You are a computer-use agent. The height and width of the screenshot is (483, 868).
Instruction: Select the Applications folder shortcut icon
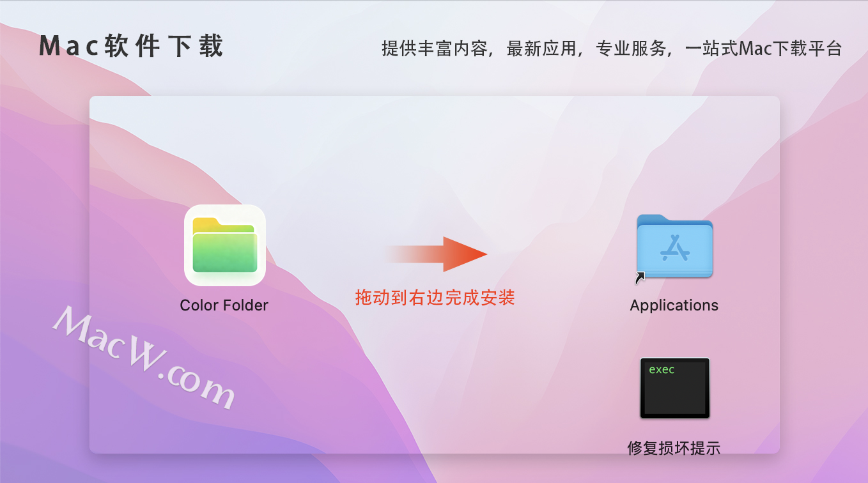coord(674,247)
